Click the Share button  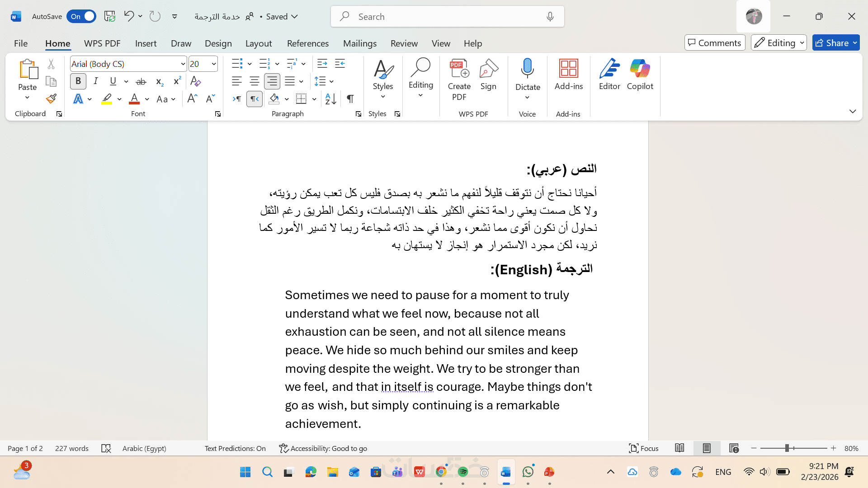[x=831, y=43]
